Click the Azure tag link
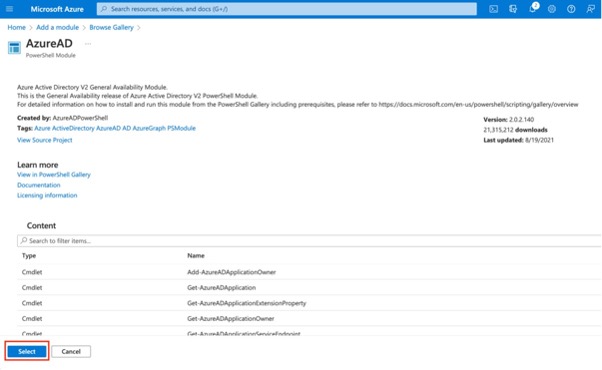The height and width of the screenshot is (370, 602). point(42,128)
